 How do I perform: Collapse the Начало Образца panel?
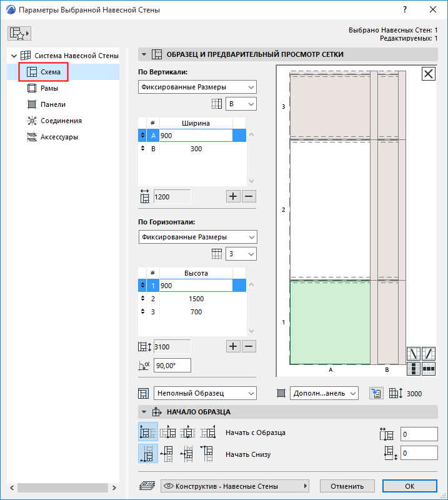[144, 412]
